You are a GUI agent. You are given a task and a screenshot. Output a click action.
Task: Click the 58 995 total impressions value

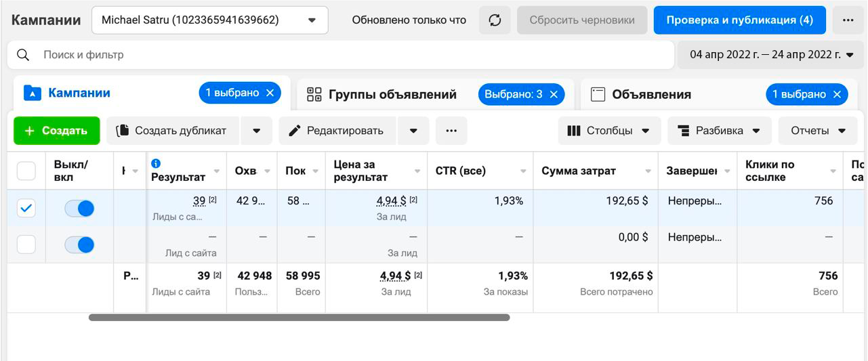[x=303, y=276]
